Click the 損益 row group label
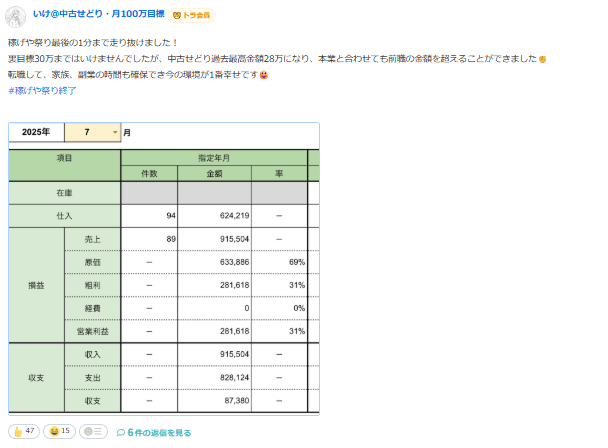 point(36,285)
